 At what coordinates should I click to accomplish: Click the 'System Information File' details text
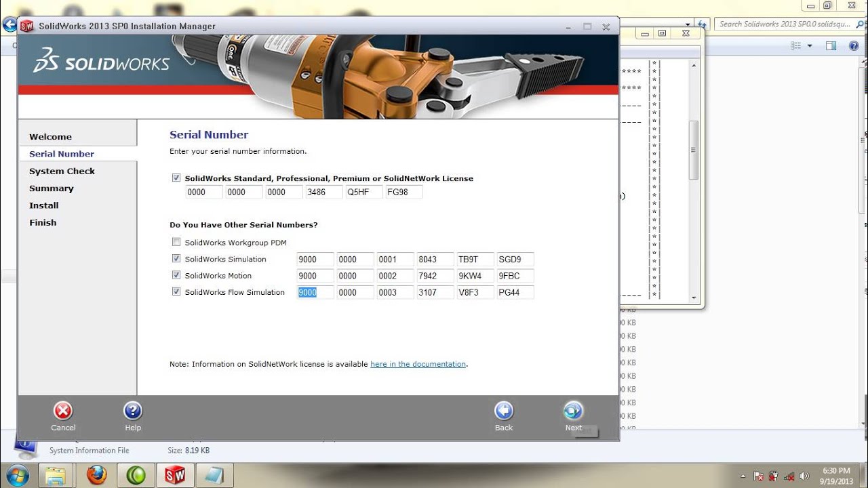[x=89, y=450]
